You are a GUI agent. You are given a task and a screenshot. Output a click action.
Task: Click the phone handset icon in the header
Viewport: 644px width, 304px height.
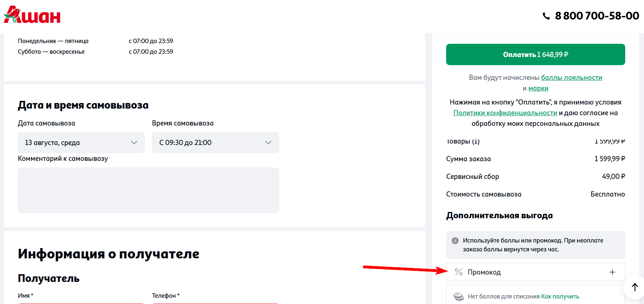point(546,16)
